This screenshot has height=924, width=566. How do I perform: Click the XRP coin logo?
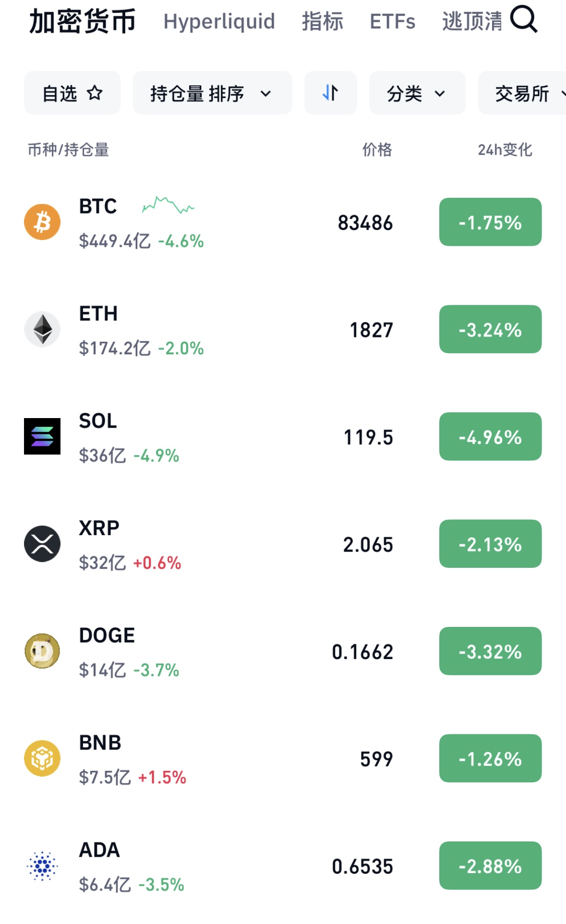[x=42, y=544]
